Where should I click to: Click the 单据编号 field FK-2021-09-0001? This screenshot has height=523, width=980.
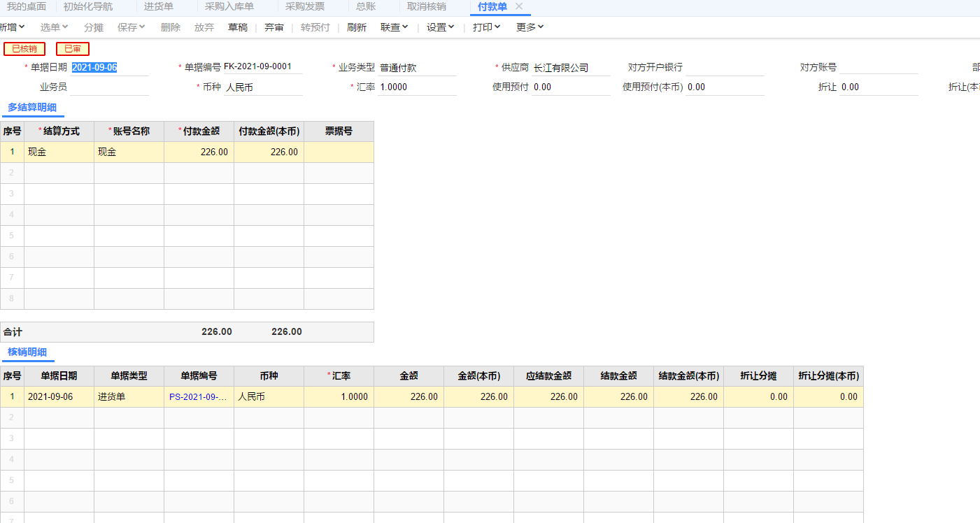[x=263, y=67]
